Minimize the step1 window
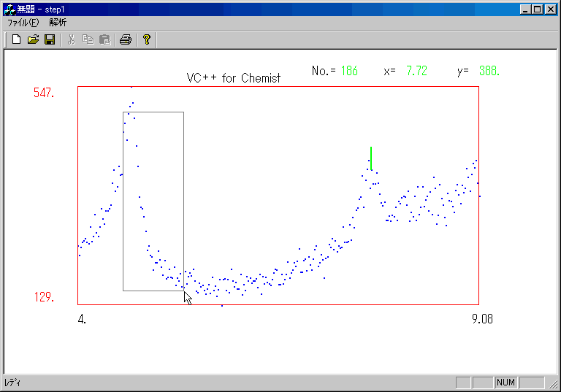Viewport: 561px width, 392px height. click(525, 9)
